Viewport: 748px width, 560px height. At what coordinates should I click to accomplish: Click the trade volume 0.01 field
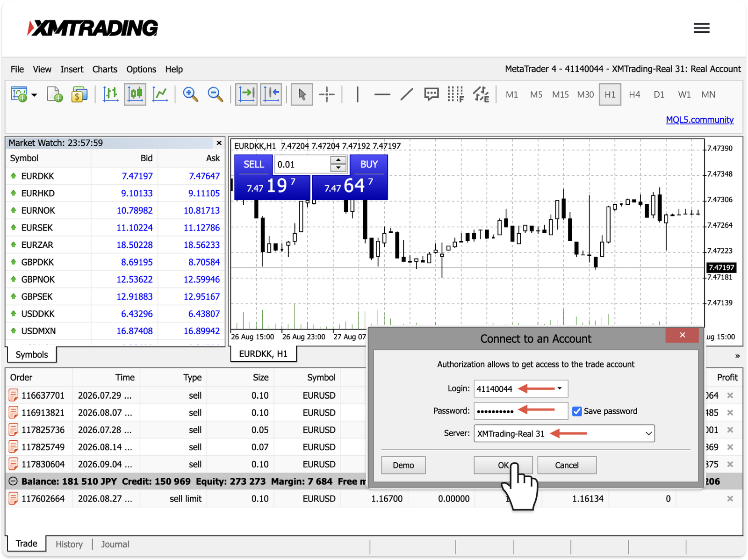pos(302,165)
